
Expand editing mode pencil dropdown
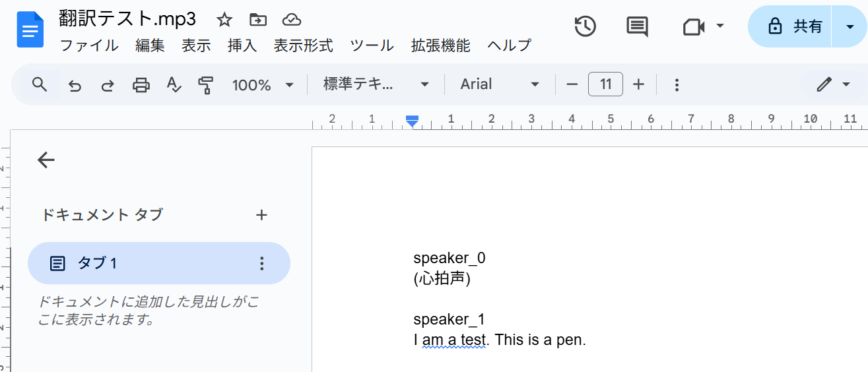[833, 84]
